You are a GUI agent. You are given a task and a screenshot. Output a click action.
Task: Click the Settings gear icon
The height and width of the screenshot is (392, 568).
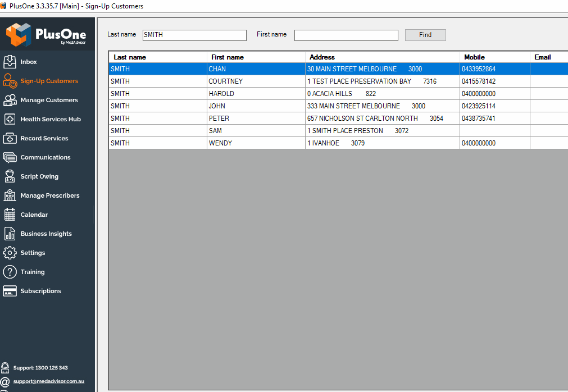[x=10, y=253]
